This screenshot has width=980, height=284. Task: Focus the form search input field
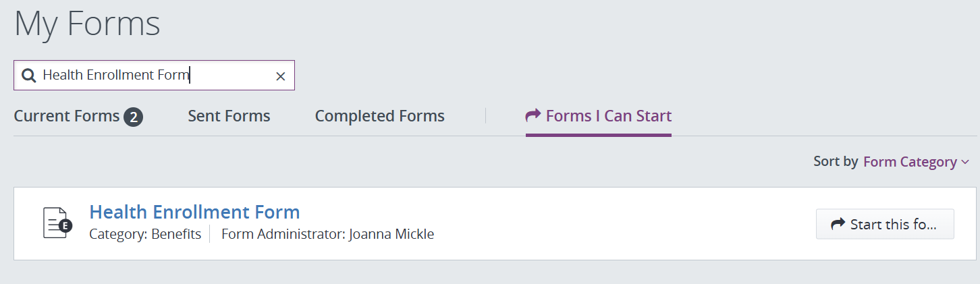pos(154,76)
